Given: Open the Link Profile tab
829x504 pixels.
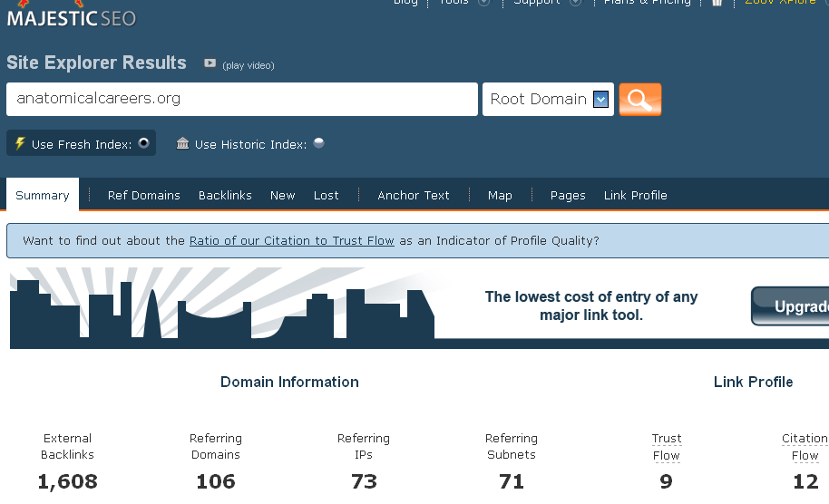Looking at the screenshot, I should [x=636, y=196].
